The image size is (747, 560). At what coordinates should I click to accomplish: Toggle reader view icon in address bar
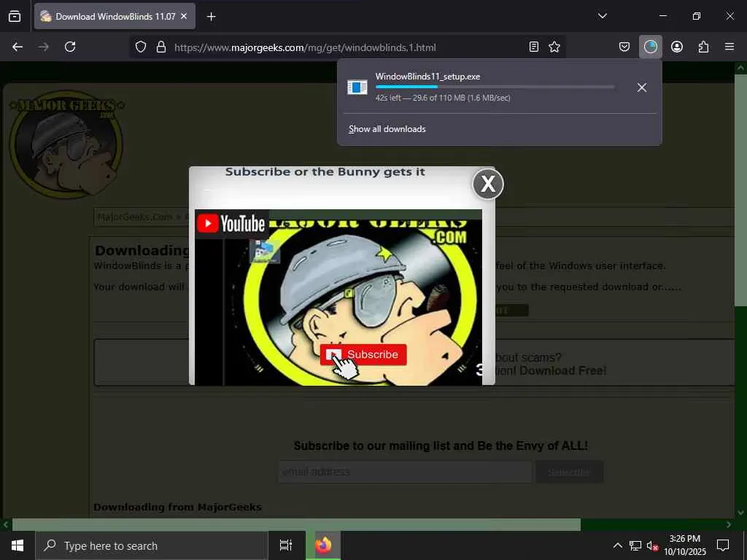coord(534,47)
